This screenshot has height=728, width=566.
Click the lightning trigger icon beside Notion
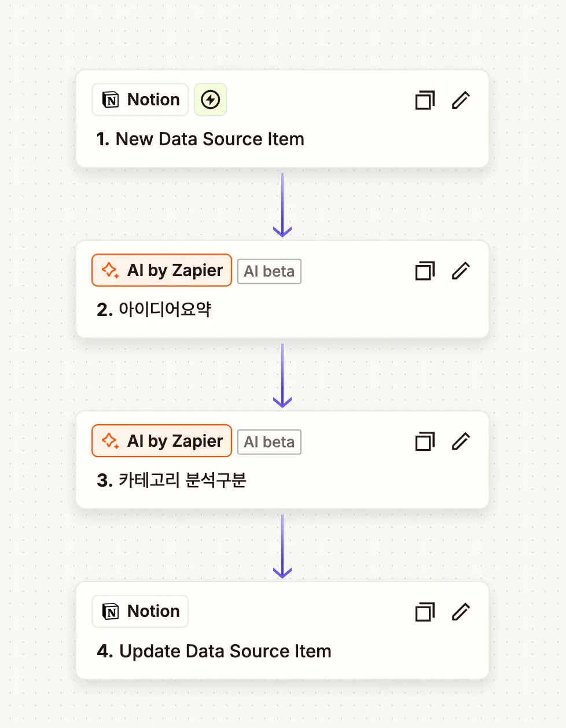210,100
